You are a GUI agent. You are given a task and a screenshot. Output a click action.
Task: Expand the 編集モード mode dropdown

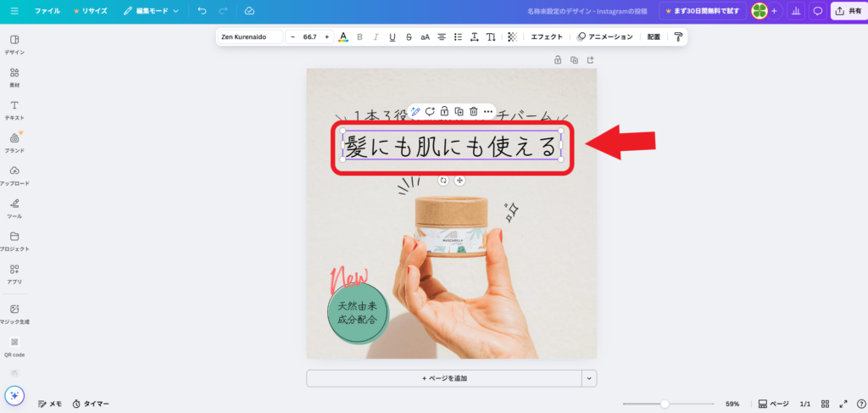[x=152, y=11]
